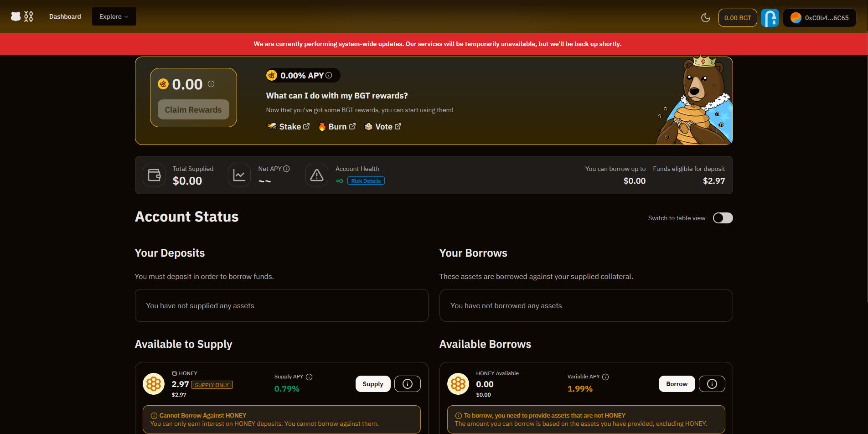Click the blue faucet icon in the header
Screen dimensions: 868x434
(x=770, y=18)
